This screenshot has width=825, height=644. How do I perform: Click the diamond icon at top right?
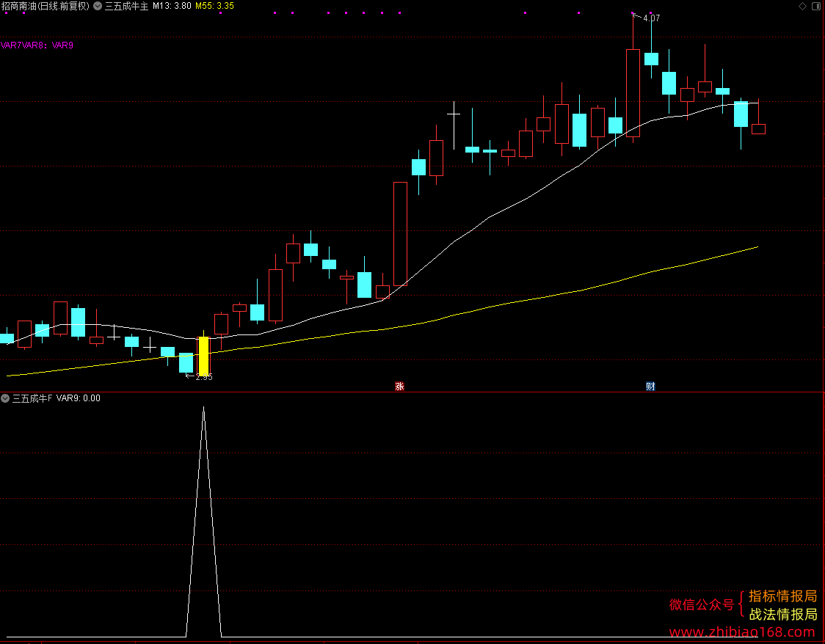pyautogui.click(x=802, y=7)
